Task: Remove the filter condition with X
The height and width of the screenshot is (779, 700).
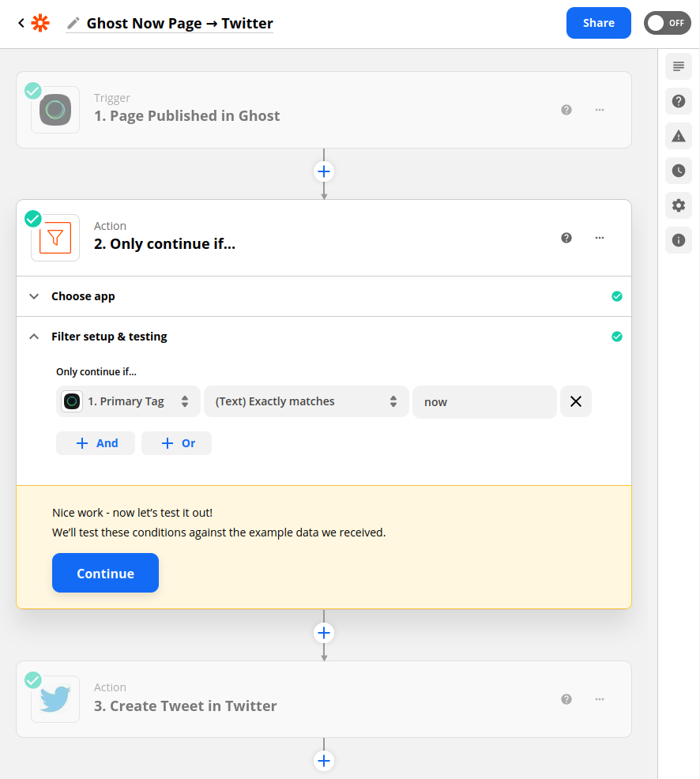Action: (576, 401)
